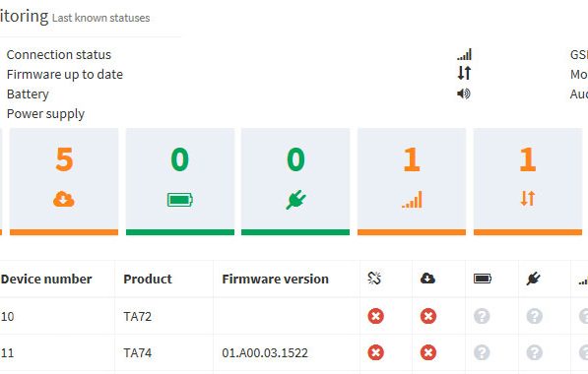Image resolution: width=588 pixels, height=374 pixels.
Task: Select firmware version 01.A00.03.1522 cell
Action: pyautogui.click(x=265, y=353)
